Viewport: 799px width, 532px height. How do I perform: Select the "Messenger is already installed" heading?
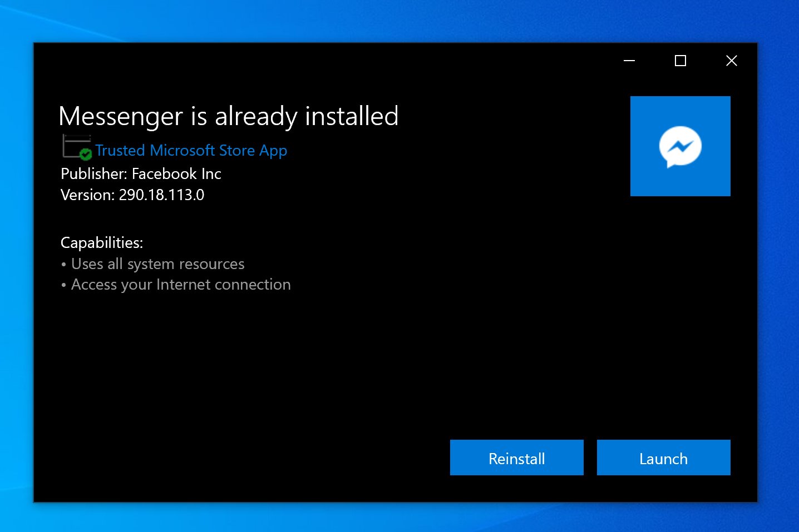229,116
